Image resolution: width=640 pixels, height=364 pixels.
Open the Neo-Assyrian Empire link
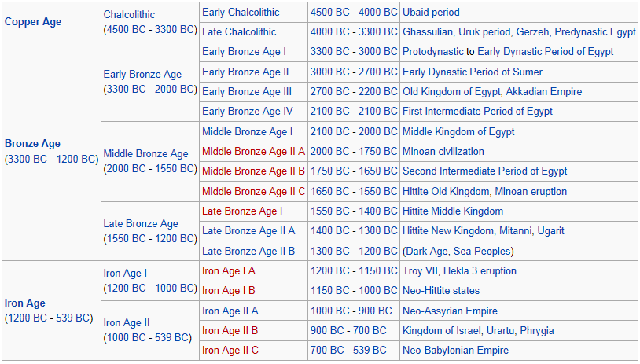[x=450, y=311]
